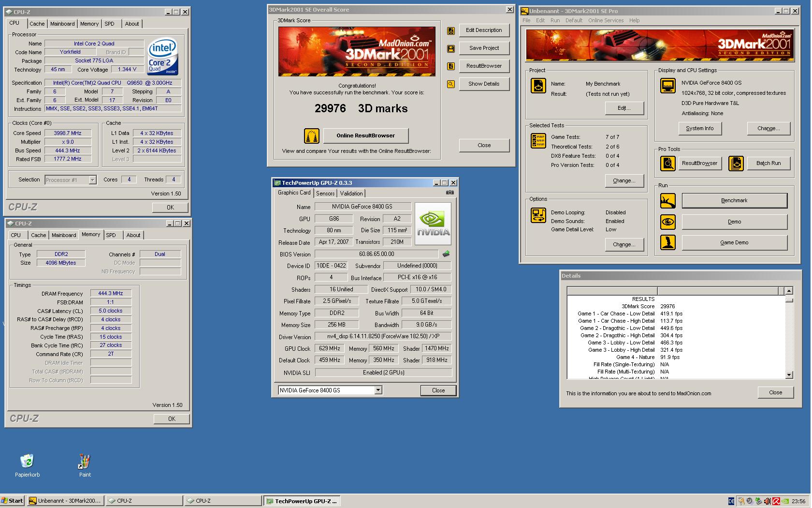The height and width of the screenshot is (508, 812).
Task: Select the Paint shortcut on the desktop
Action: (85, 465)
